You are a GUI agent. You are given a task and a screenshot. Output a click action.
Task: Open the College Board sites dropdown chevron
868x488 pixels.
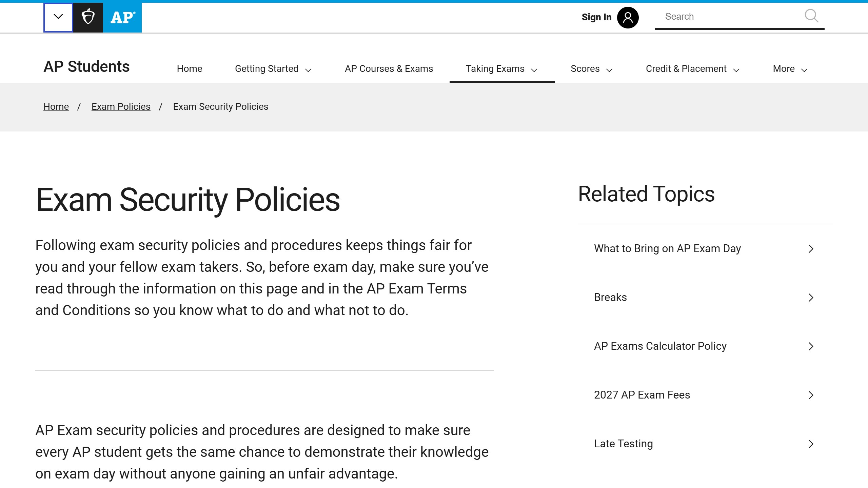(x=58, y=17)
